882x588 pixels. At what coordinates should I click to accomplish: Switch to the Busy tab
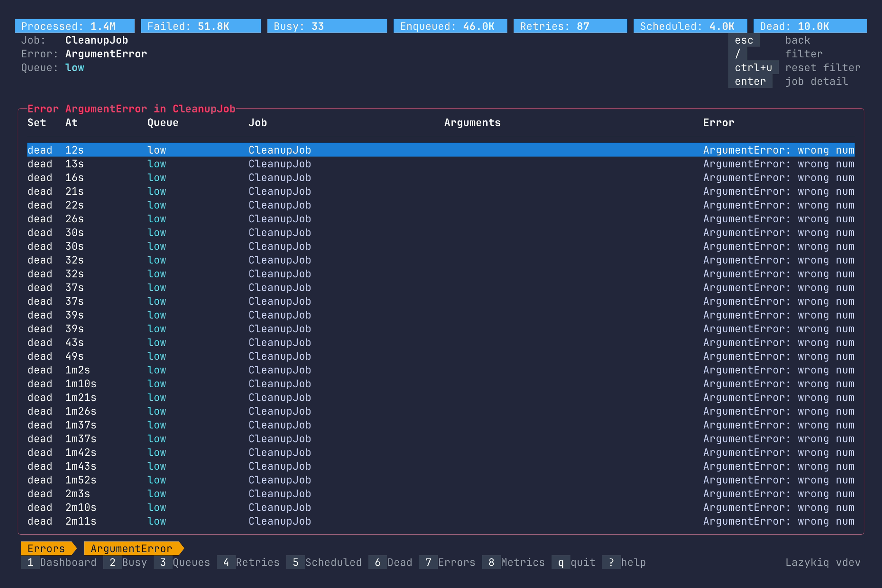(125, 563)
